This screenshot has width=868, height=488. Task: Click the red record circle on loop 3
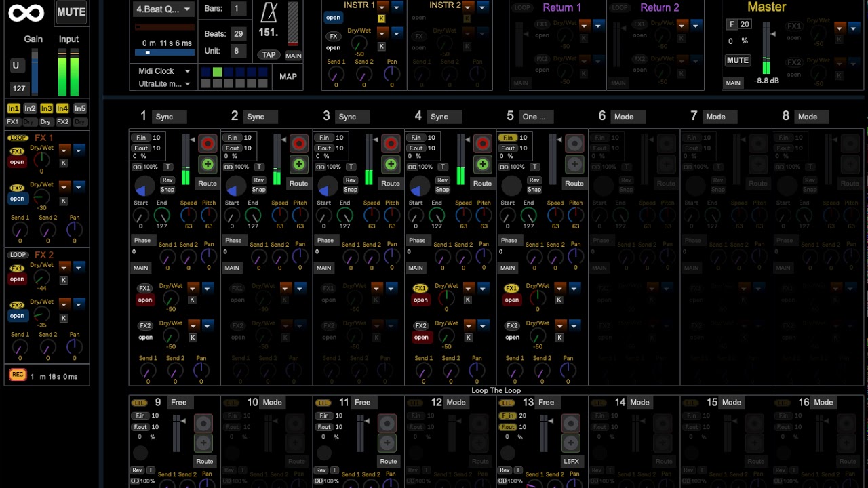coord(391,144)
